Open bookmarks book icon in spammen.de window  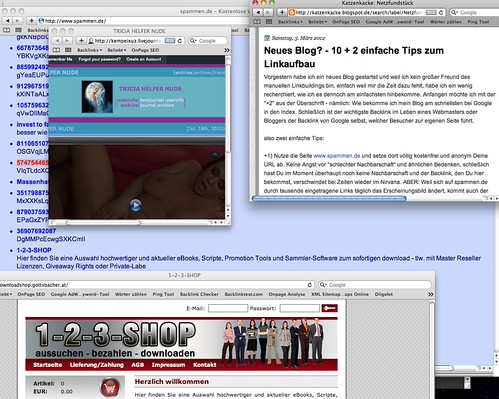[6, 30]
